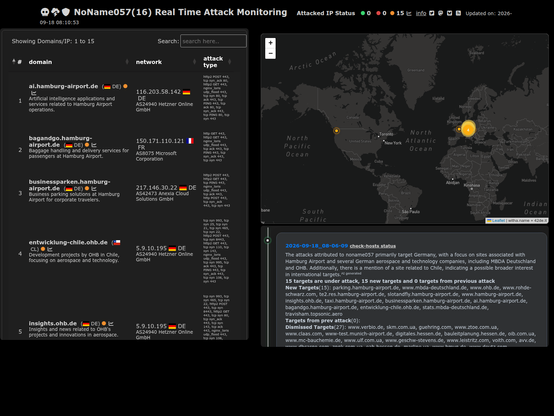Click the skull icon in the page title
This screenshot has height=416, width=554.
(x=45, y=12)
